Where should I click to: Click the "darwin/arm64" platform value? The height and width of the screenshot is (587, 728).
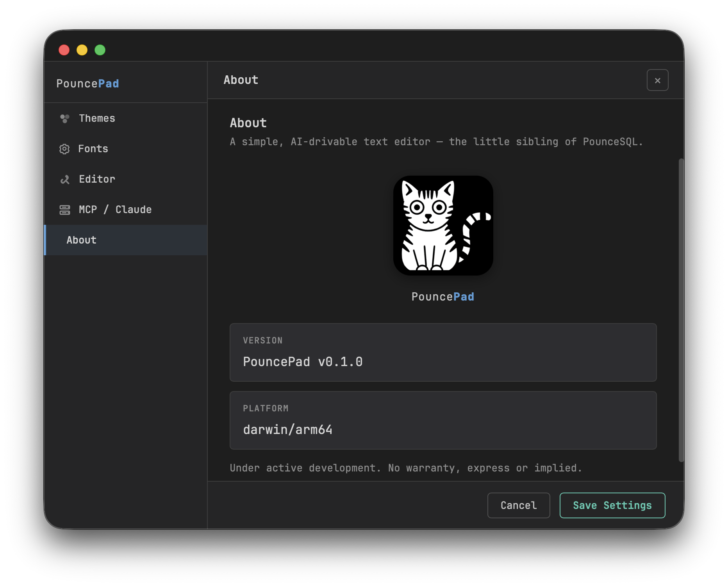click(x=287, y=430)
